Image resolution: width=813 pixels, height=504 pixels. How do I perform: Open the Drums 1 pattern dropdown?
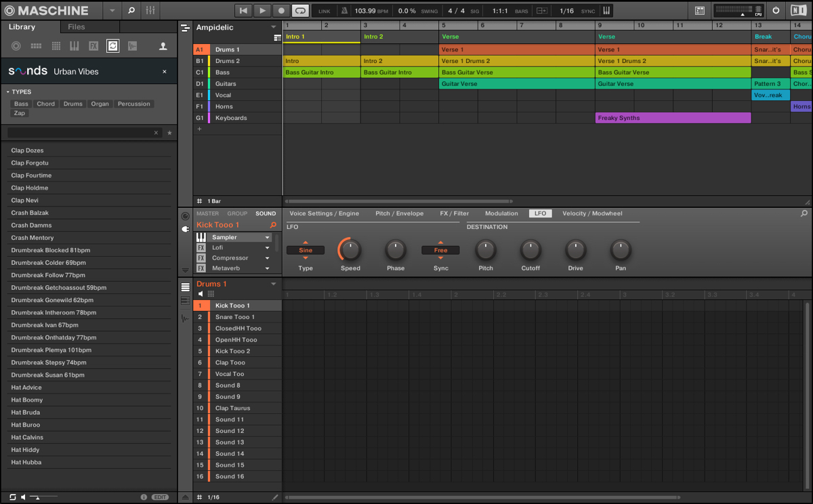(x=274, y=284)
